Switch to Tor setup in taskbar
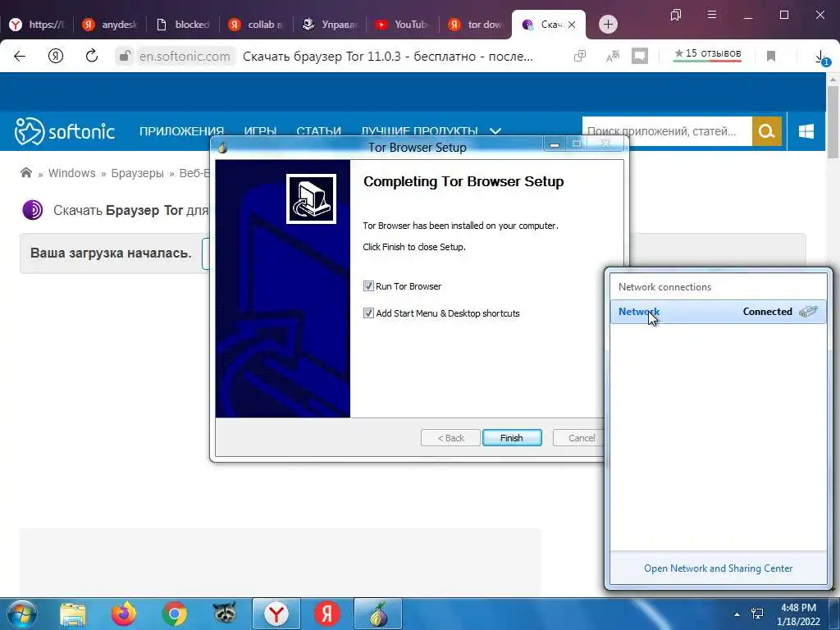The width and height of the screenshot is (840, 630). (x=378, y=614)
